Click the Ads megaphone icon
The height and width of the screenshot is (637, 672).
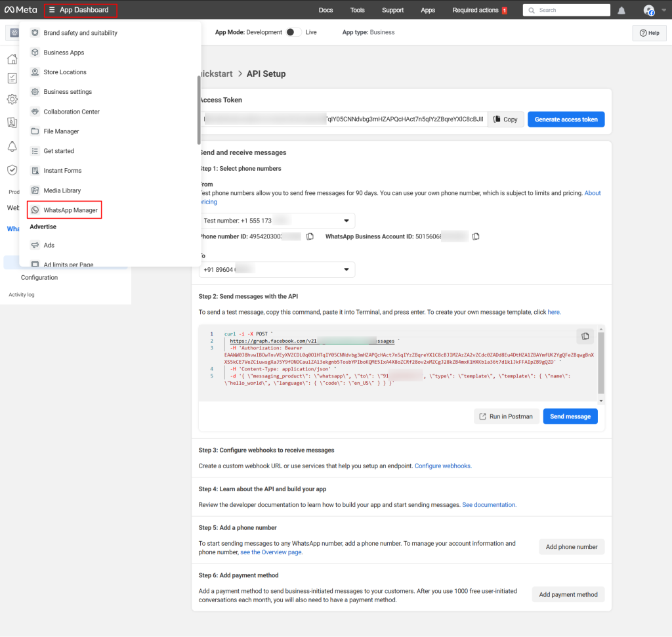click(x=35, y=246)
